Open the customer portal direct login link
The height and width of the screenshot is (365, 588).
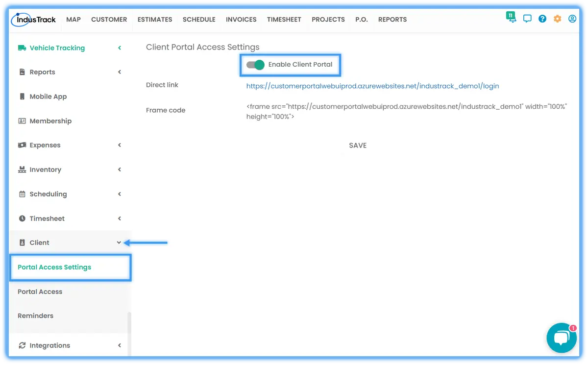373,86
